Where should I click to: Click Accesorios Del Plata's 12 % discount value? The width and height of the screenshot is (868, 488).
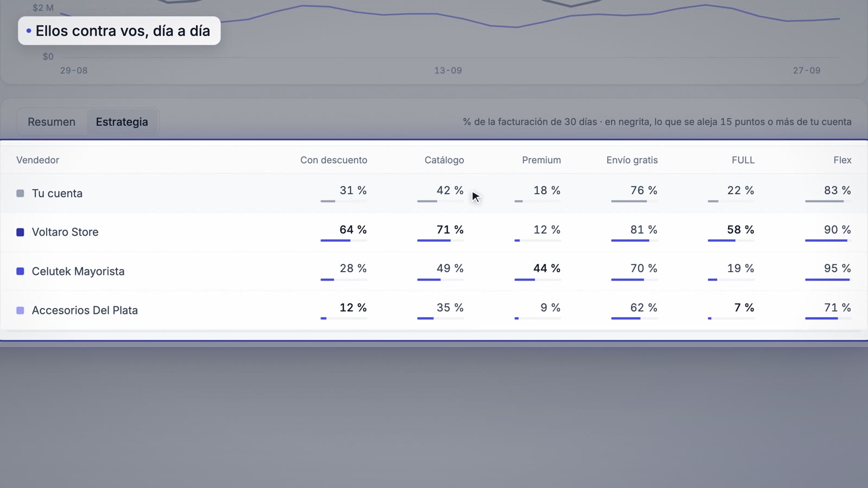coord(353,307)
